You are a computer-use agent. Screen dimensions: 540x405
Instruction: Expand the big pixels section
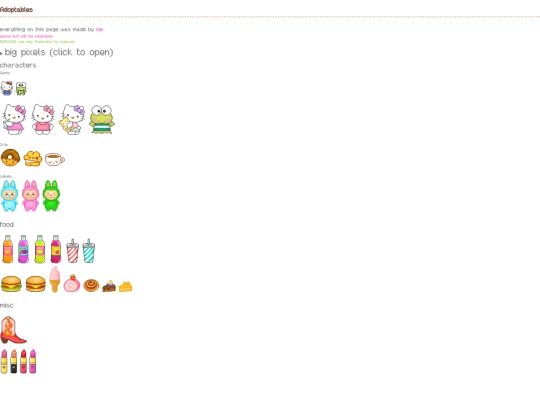click(x=57, y=52)
